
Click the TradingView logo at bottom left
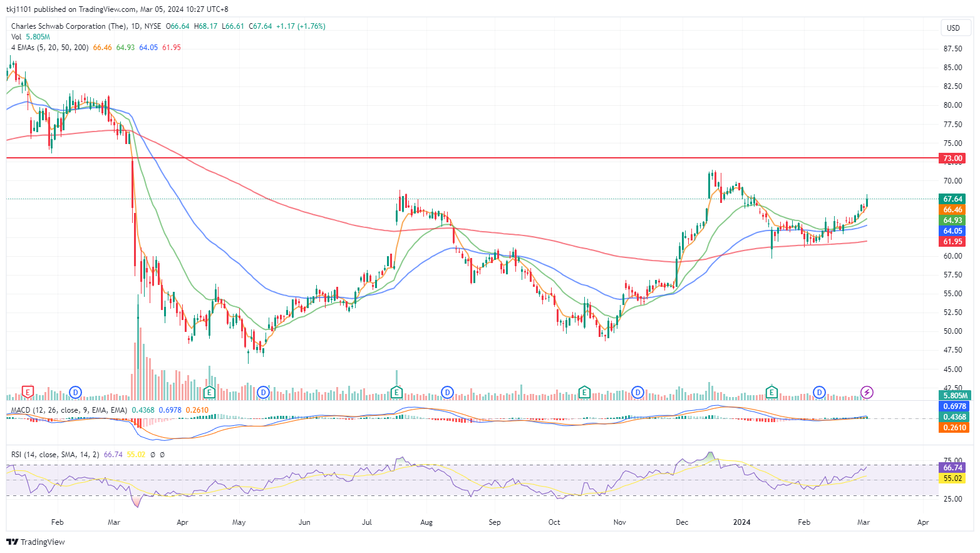point(36,542)
